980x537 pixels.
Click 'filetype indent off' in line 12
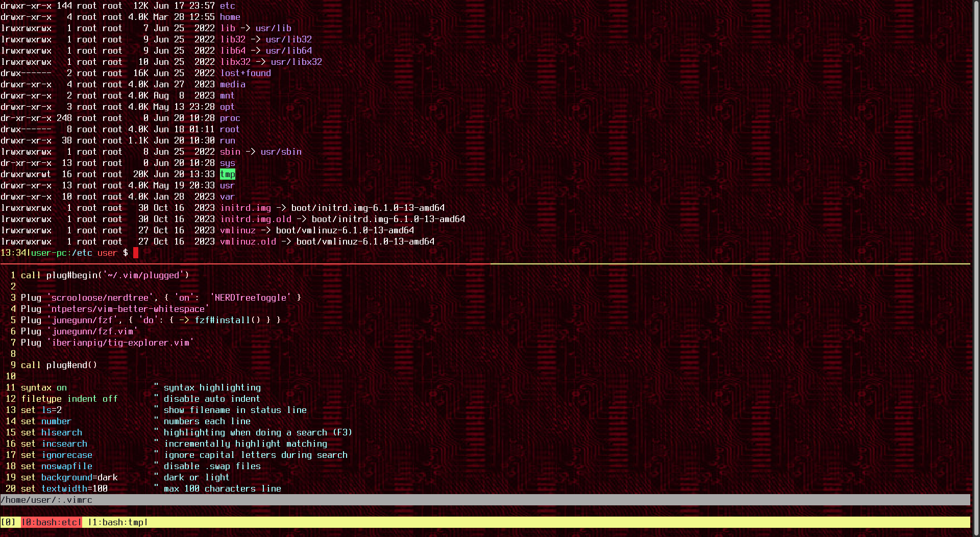click(69, 399)
